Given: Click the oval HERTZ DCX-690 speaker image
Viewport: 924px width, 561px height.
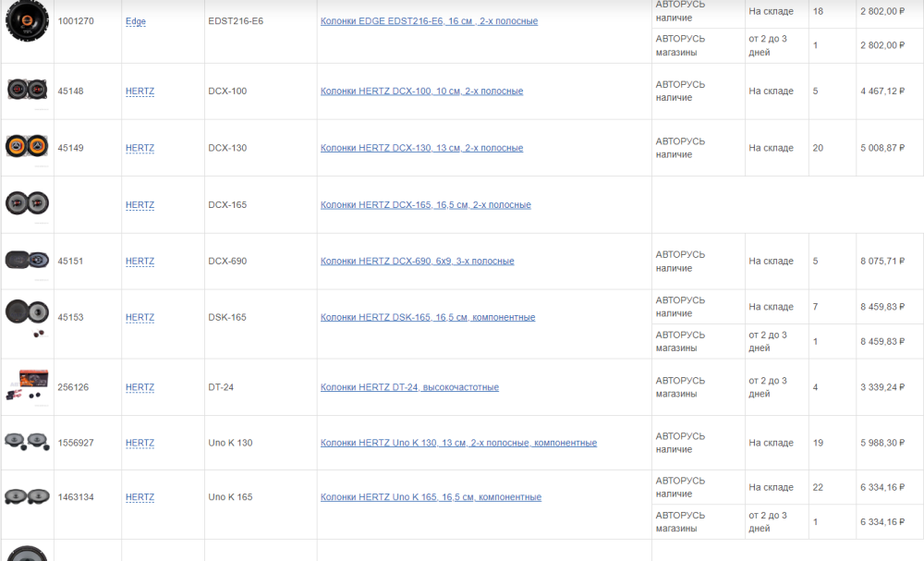Looking at the screenshot, I should coord(27,260).
